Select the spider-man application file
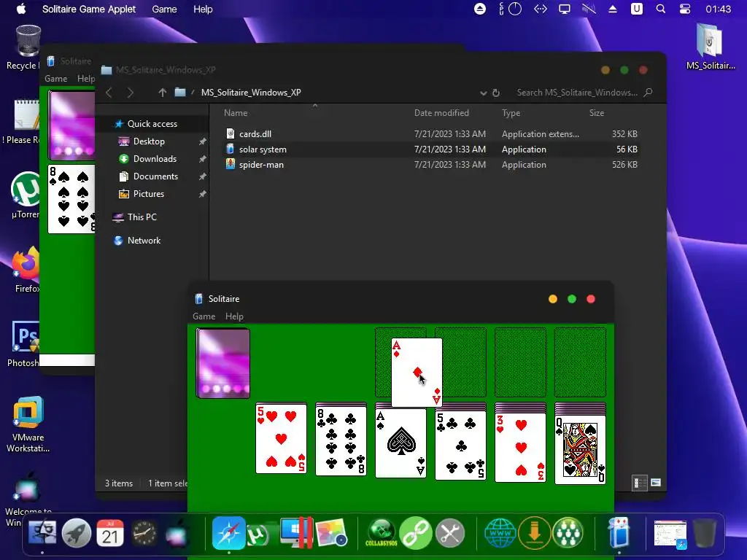The image size is (747, 560). [431, 164]
